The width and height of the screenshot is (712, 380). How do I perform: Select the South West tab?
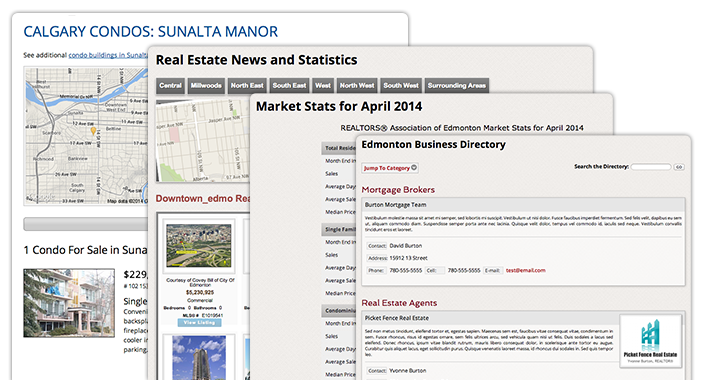pos(400,85)
